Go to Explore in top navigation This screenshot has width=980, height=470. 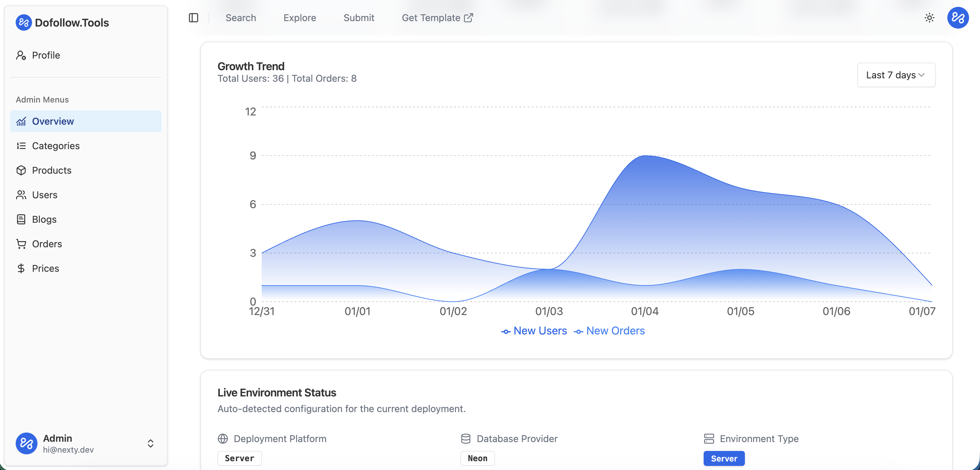pyautogui.click(x=300, y=18)
